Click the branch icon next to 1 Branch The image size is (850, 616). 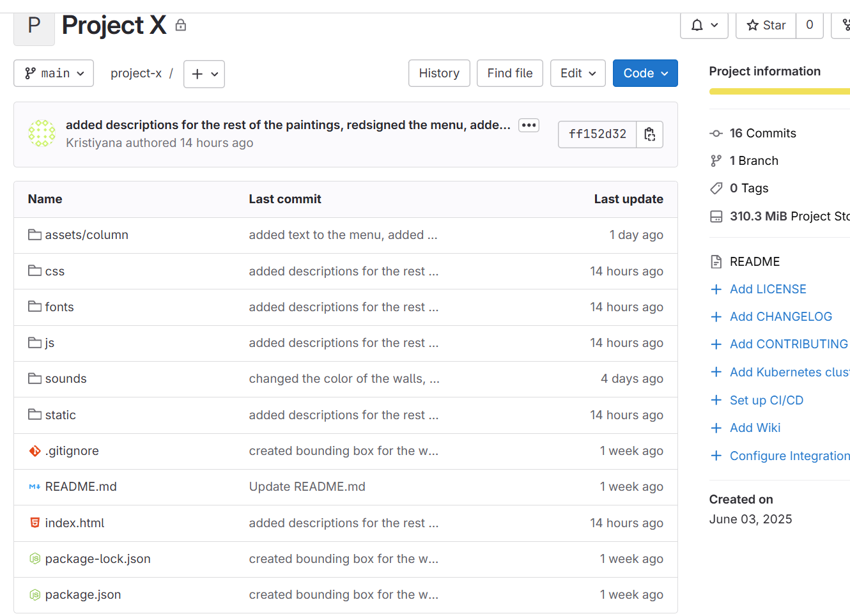(x=716, y=160)
